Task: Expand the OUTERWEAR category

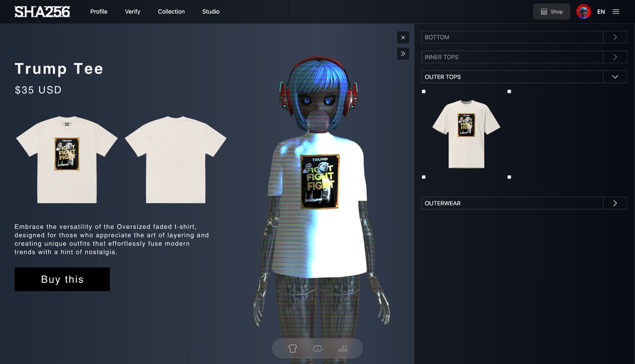Action: tap(614, 203)
